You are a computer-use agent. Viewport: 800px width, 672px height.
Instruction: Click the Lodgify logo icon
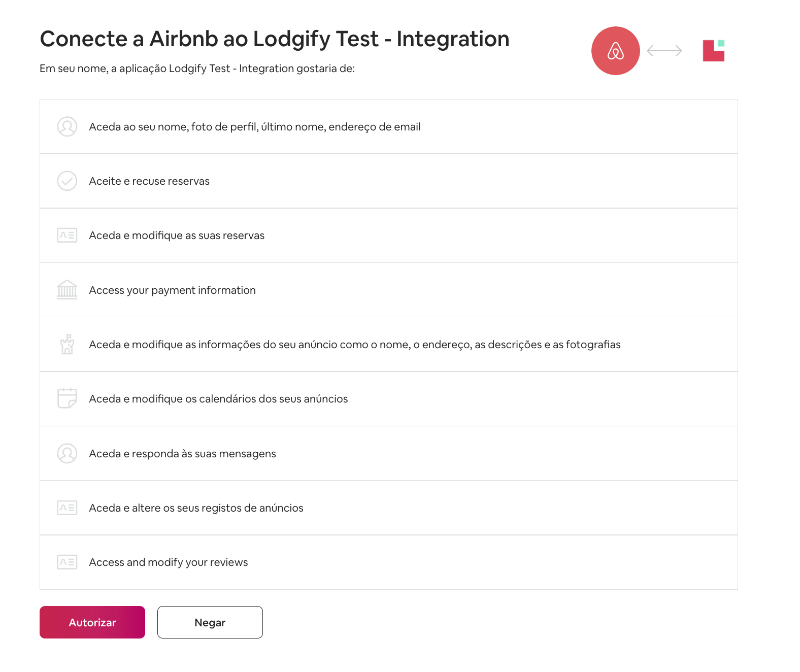pyautogui.click(x=713, y=51)
